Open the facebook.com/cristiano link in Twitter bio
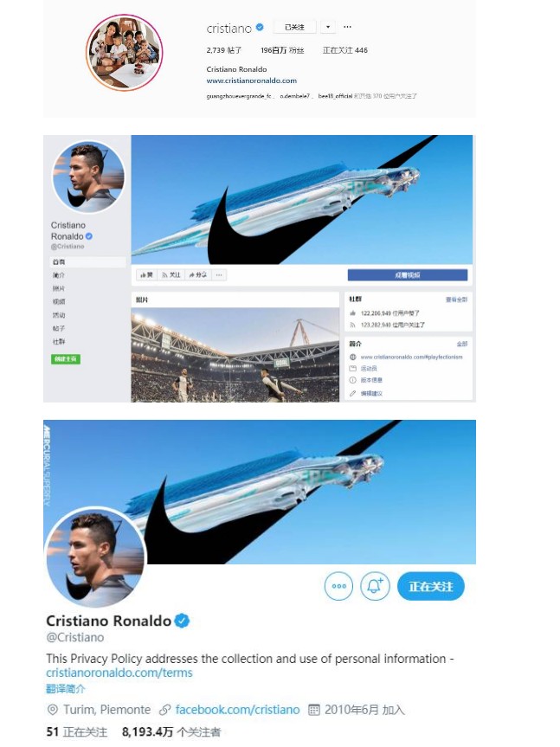Screen dimensions: 560x747 coord(237,710)
